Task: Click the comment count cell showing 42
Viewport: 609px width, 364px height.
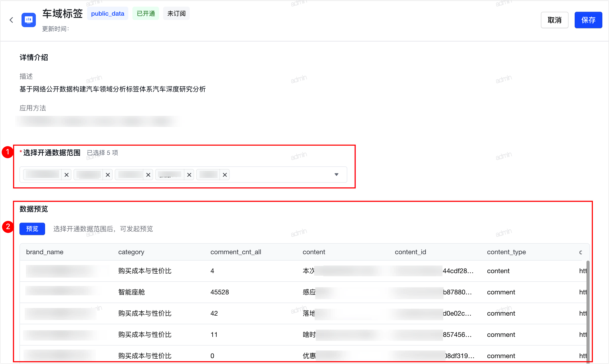Action: 214,313
